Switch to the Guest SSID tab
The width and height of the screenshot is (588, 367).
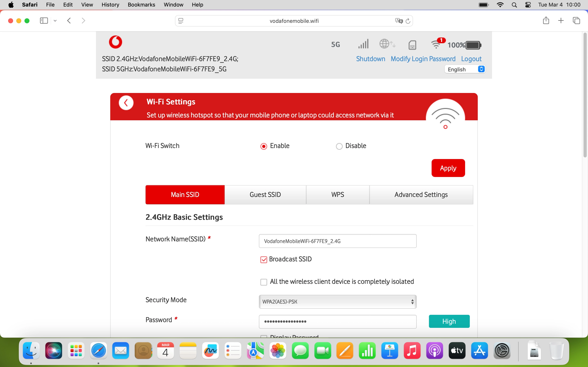265,195
